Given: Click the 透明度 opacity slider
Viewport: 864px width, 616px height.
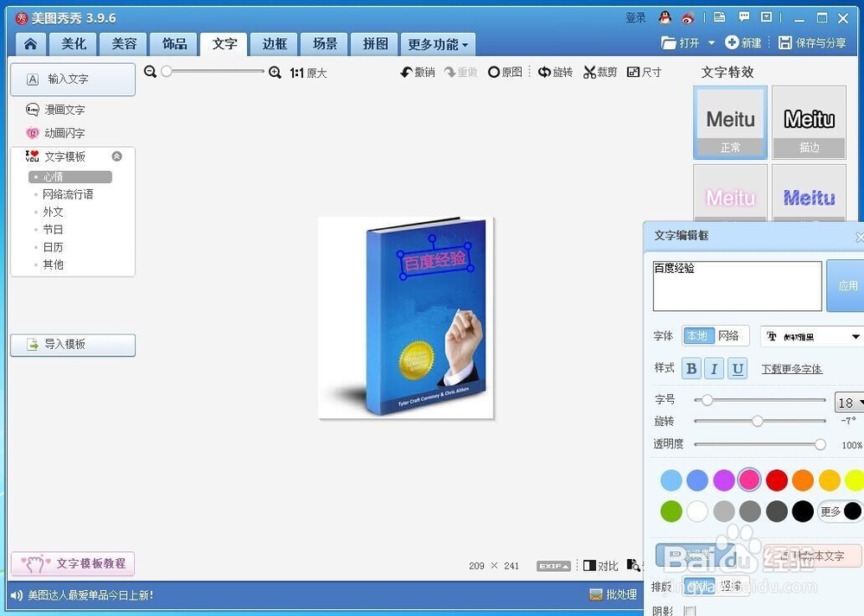Looking at the screenshot, I should pos(759,444).
